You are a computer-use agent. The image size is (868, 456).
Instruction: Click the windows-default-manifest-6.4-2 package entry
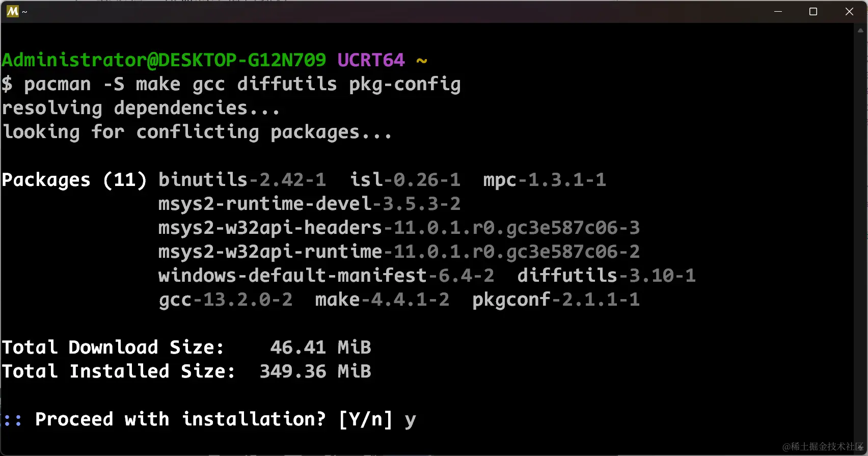[x=326, y=276]
